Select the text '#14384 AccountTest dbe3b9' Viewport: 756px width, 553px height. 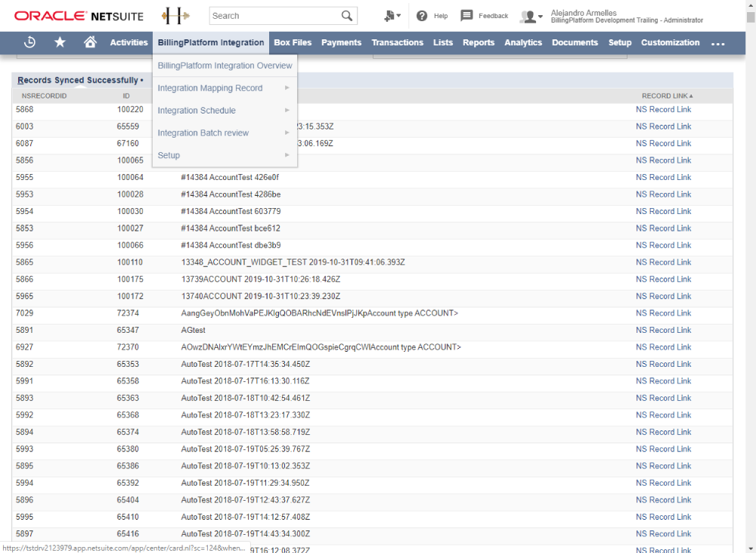click(231, 245)
